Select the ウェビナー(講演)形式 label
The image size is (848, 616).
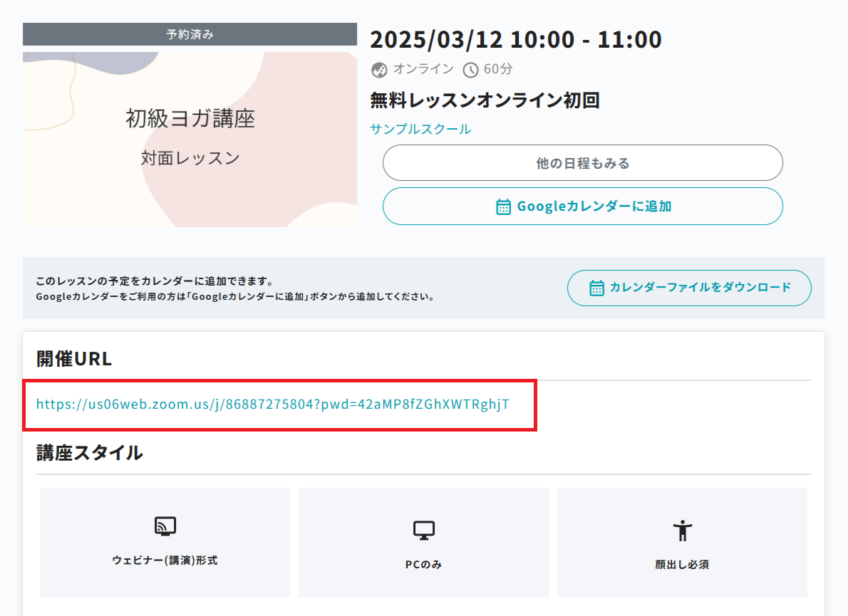(165, 560)
